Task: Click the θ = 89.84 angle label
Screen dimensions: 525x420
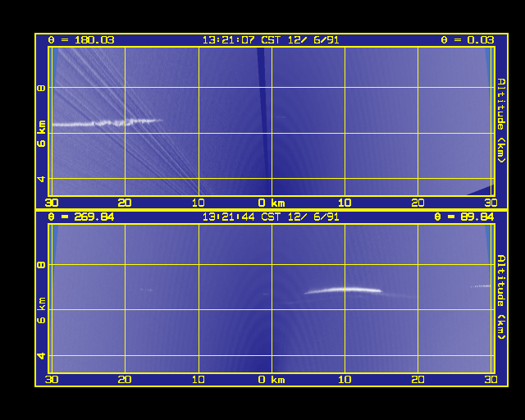Action: [x=464, y=217]
